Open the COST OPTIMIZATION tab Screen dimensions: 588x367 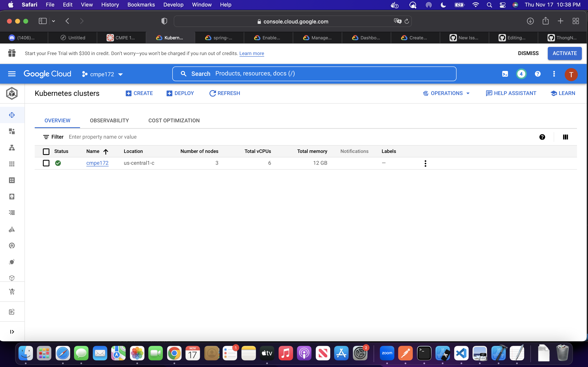(174, 121)
